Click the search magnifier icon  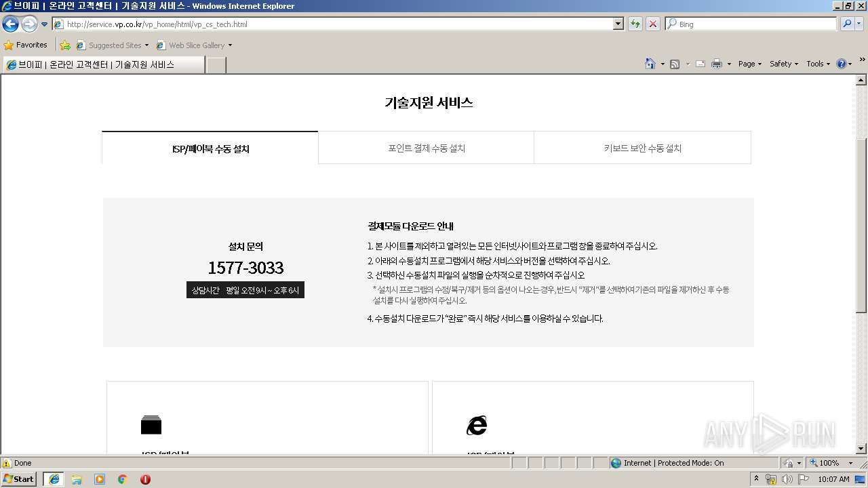[x=846, y=24]
